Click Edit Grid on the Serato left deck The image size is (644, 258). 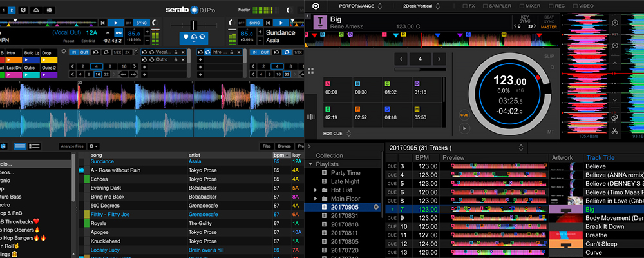pyautogui.click(x=88, y=41)
